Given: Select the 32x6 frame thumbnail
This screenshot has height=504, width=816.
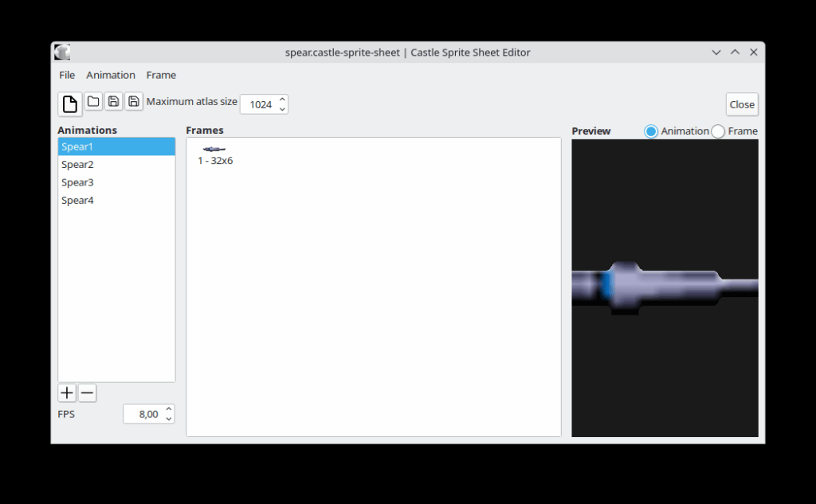Looking at the screenshot, I should coord(214,150).
